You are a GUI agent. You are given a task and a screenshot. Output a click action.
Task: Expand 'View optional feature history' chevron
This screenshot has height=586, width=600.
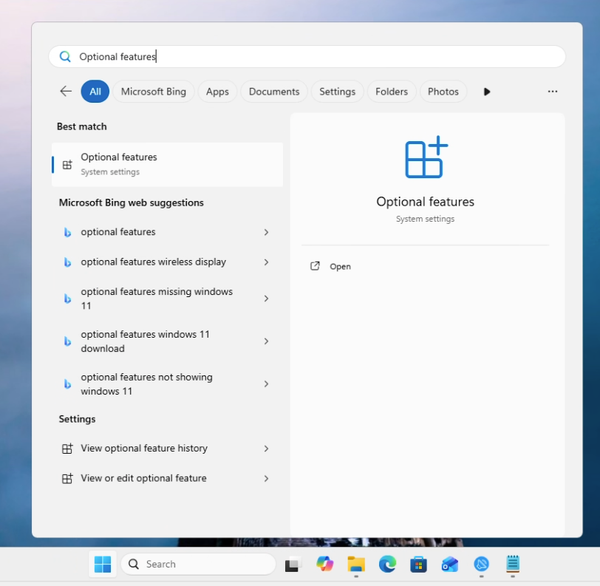point(266,448)
